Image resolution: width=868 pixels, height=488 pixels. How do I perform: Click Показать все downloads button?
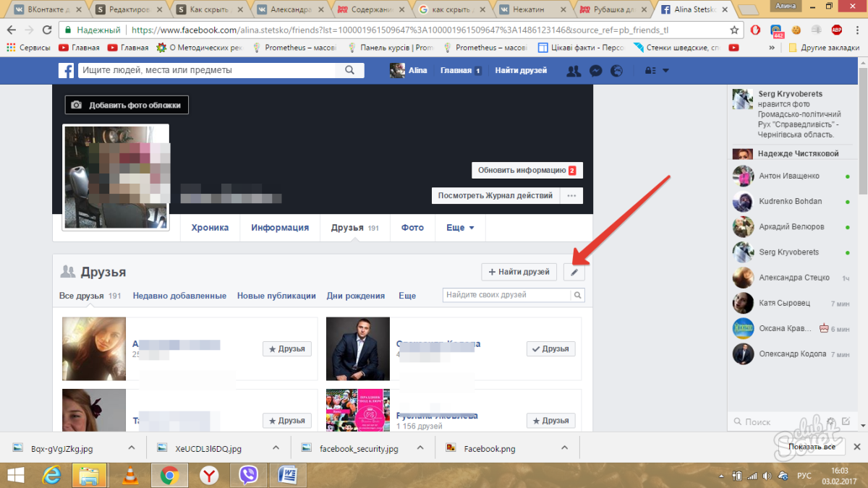pyautogui.click(x=812, y=447)
